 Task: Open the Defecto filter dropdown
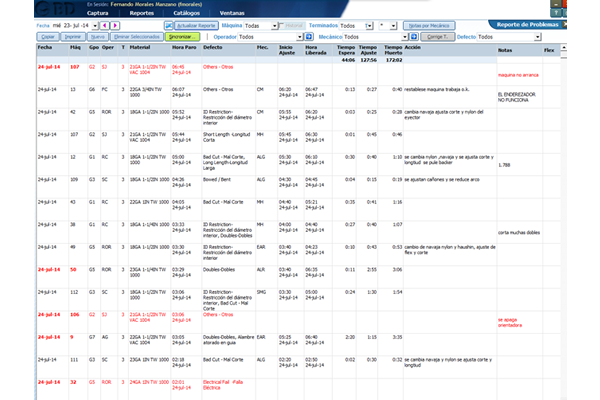pos(536,36)
